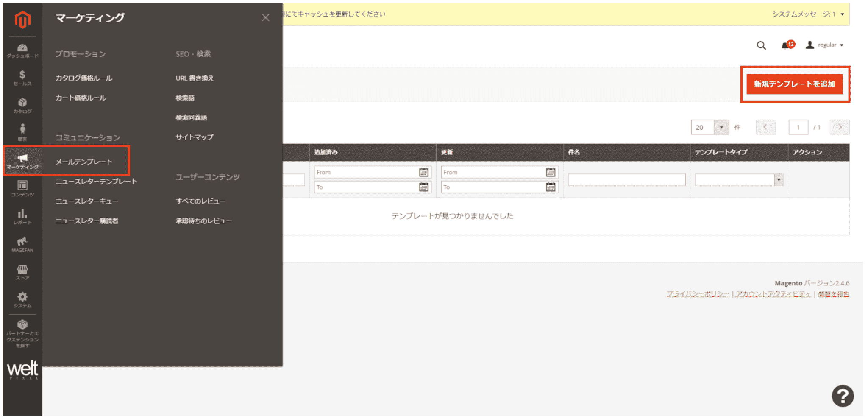The image size is (868, 419).
Task: Open the calendar picker for 追加済み From
Action: [x=424, y=172]
